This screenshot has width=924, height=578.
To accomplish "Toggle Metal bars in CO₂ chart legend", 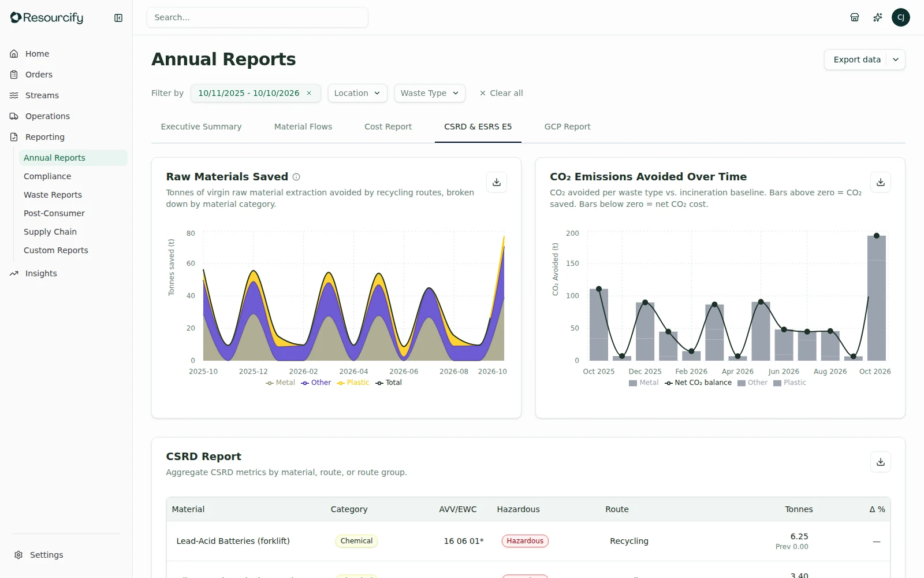I will point(643,383).
